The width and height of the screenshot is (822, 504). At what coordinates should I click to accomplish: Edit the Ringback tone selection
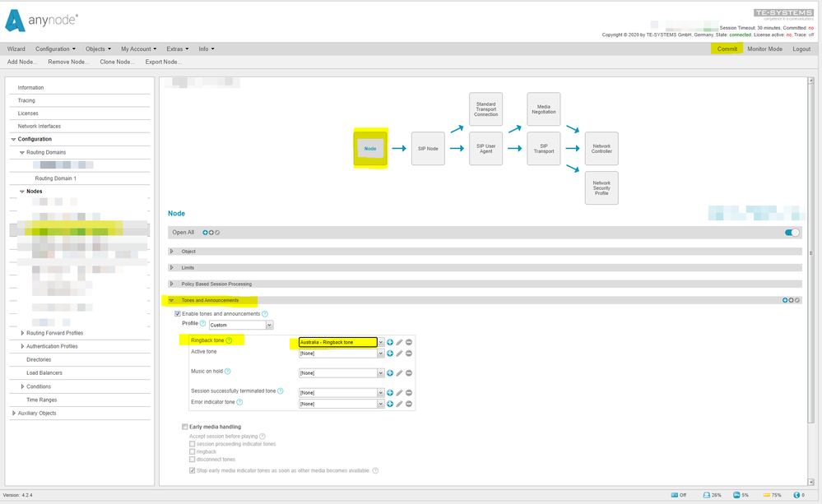point(399,342)
